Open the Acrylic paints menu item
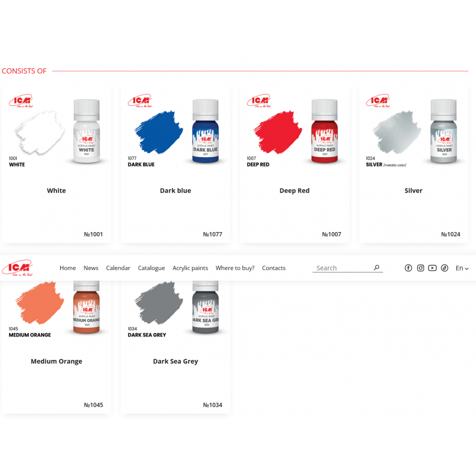The height and width of the screenshot is (476, 476). tap(190, 268)
